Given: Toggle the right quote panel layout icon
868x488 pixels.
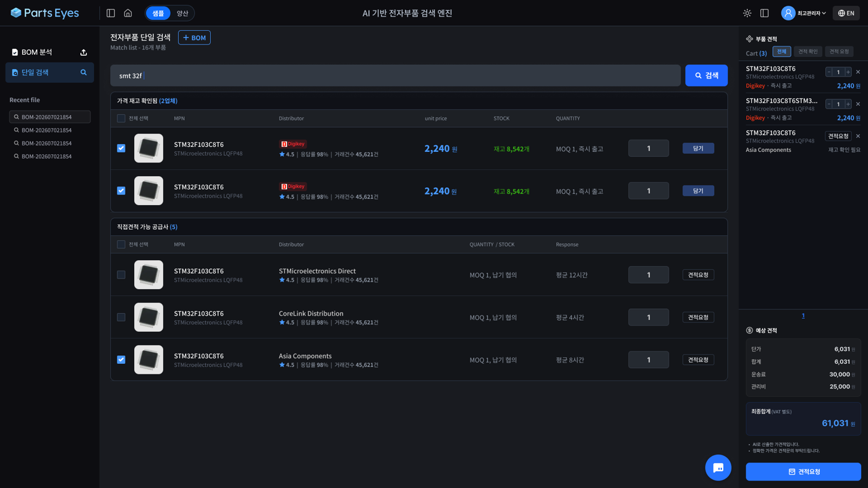Looking at the screenshot, I should click(x=765, y=13).
